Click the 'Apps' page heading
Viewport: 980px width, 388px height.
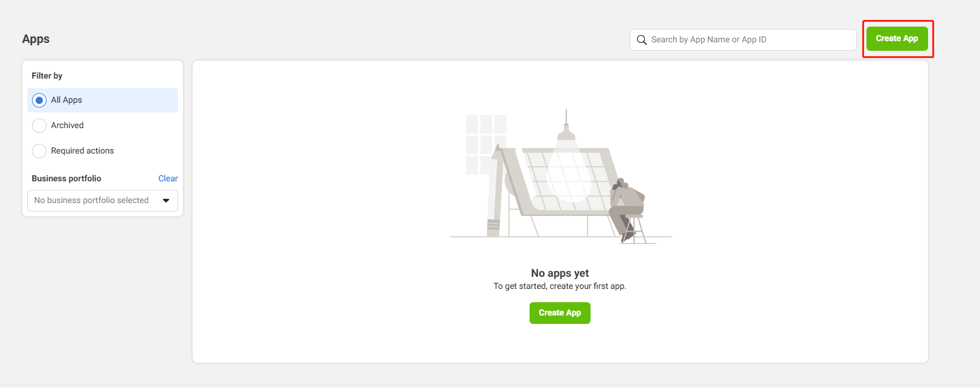(x=36, y=39)
